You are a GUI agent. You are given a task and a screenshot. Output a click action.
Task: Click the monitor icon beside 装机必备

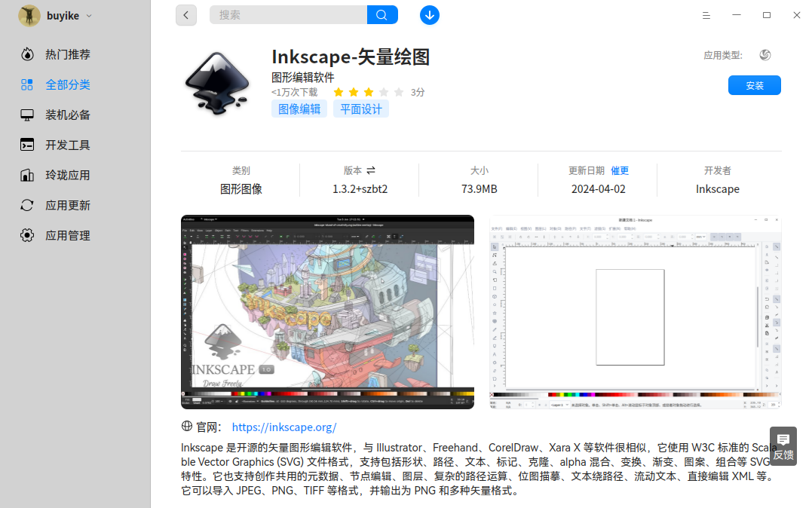click(27, 115)
